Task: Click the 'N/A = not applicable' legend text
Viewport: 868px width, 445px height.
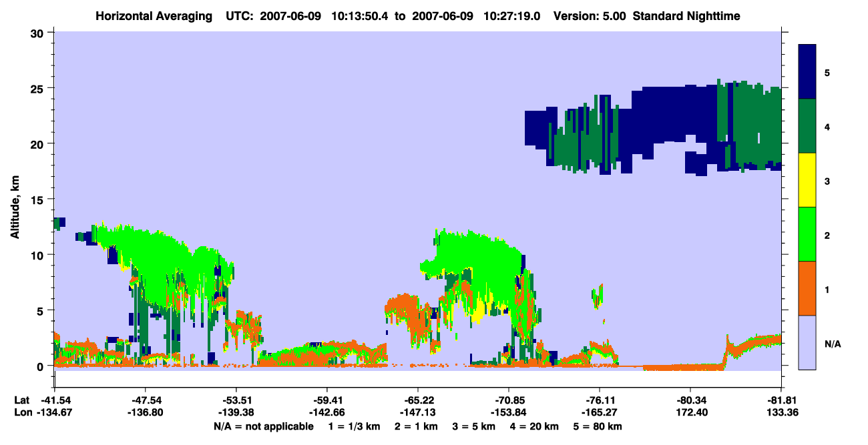Action: (264, 426)
